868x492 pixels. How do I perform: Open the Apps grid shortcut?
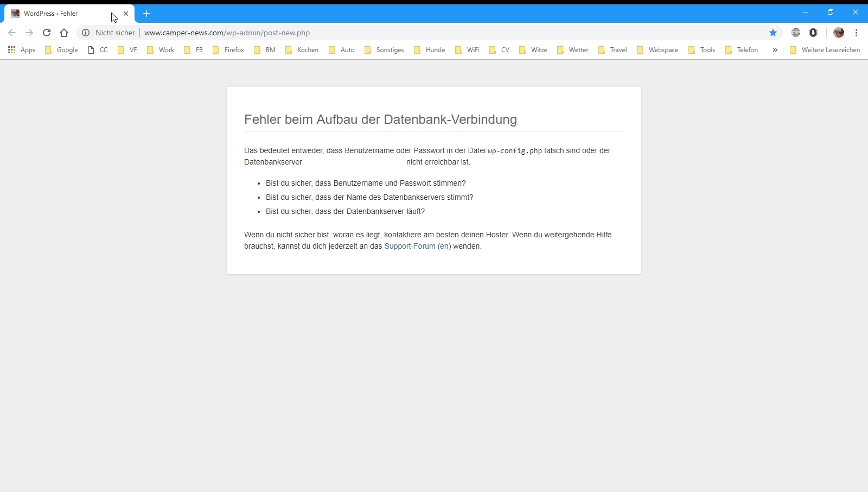point(21,50)
